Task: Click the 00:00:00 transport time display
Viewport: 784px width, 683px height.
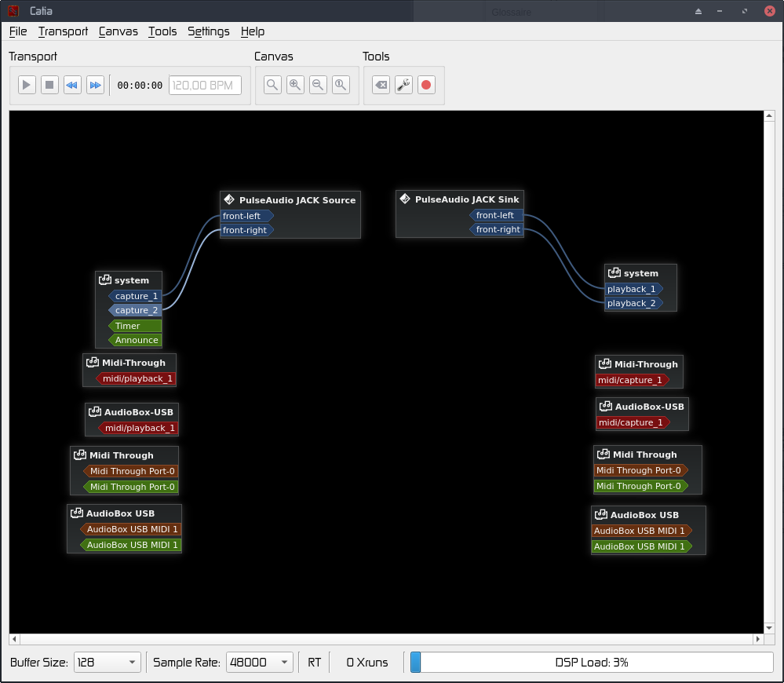Action: [x=140, y=86]
